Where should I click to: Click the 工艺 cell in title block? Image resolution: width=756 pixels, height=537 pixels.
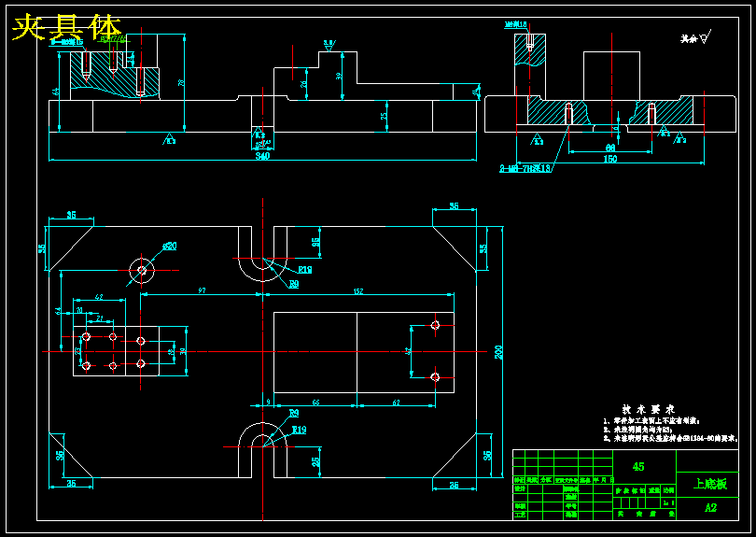[x=520, y=515]
